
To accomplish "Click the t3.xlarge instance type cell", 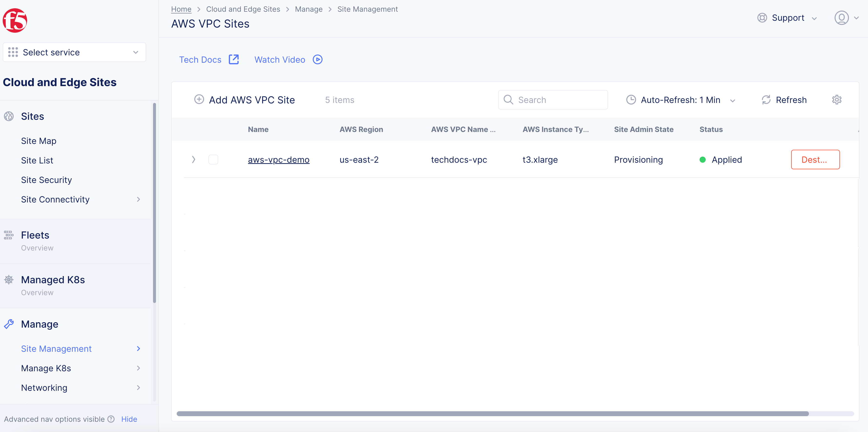I will click(x=540, y=160).
